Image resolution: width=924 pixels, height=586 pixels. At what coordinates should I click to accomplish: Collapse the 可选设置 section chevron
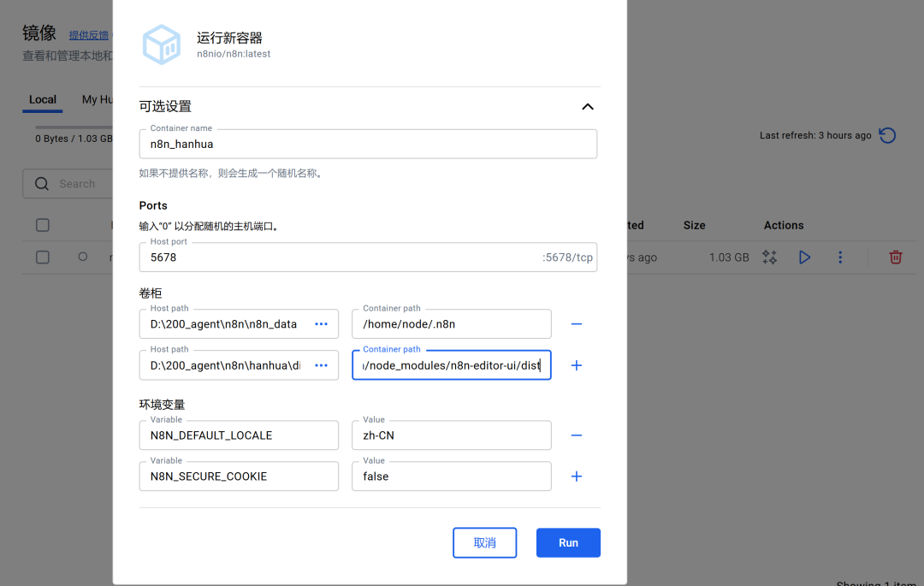[588, 107]
